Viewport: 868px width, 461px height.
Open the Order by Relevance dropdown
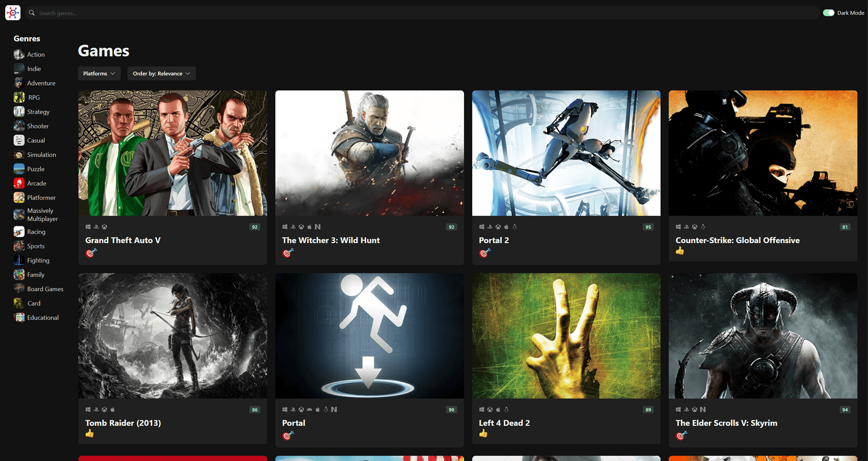pyautogui.click(x=161, y=73)
